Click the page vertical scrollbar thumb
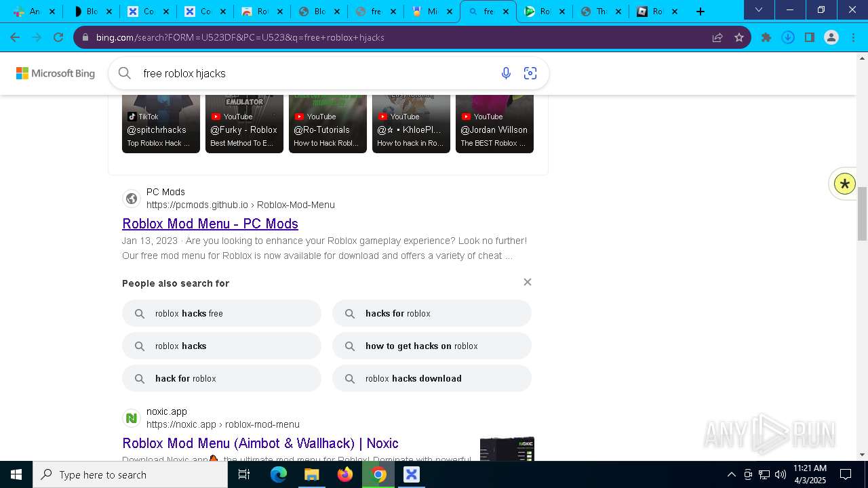The width and height of the screenshot is (868, 488). coord(862,213)
